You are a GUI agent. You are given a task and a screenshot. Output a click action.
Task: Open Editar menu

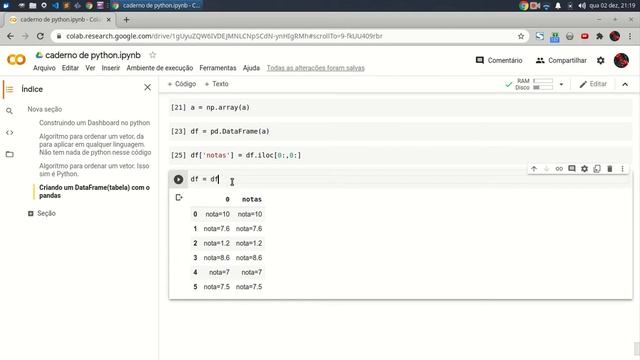[70, 68]
